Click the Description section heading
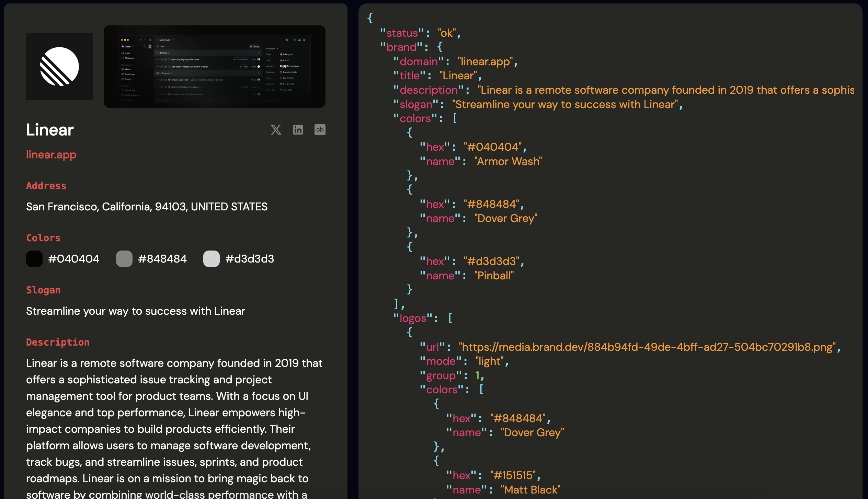The image size is (868, 499). coord(58,342)
